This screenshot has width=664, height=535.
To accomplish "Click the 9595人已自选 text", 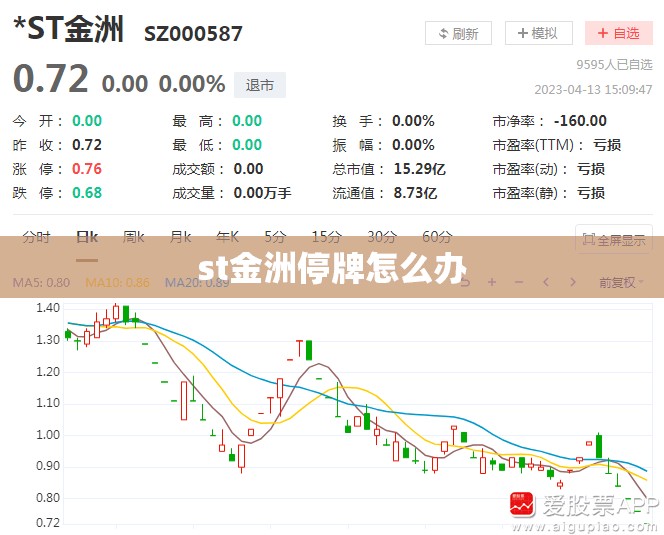I will point(614,65).
